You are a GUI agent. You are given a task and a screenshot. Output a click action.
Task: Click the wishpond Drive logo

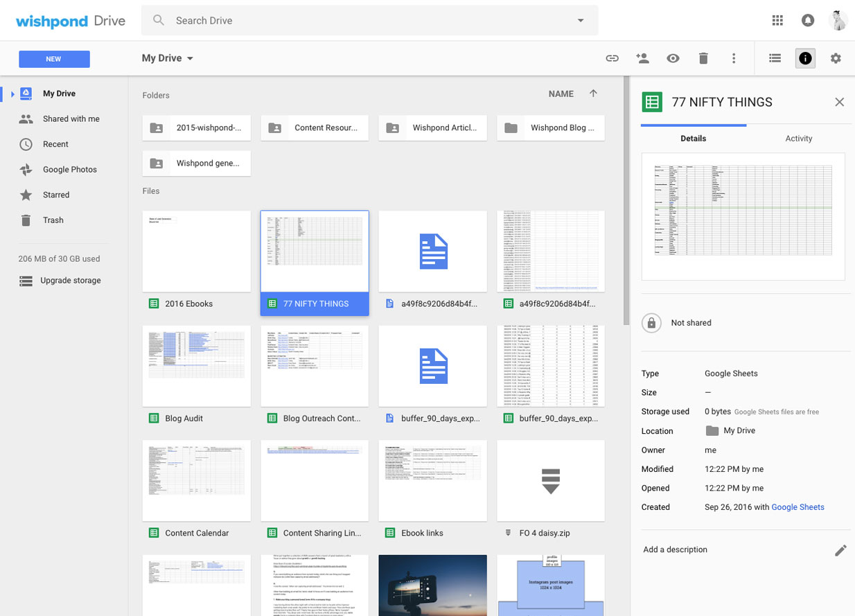pos(71,21)
